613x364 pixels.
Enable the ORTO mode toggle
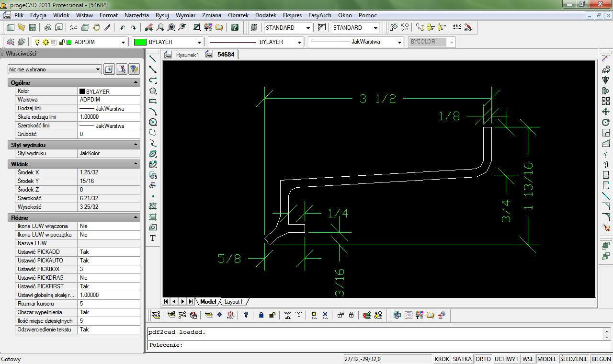coord(483,359)
